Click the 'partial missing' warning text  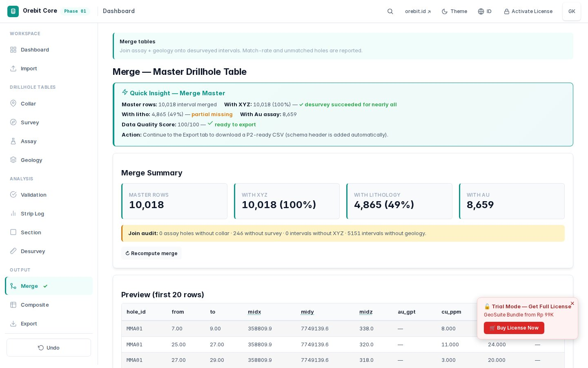pyautogui.click(x=212, y=114)
